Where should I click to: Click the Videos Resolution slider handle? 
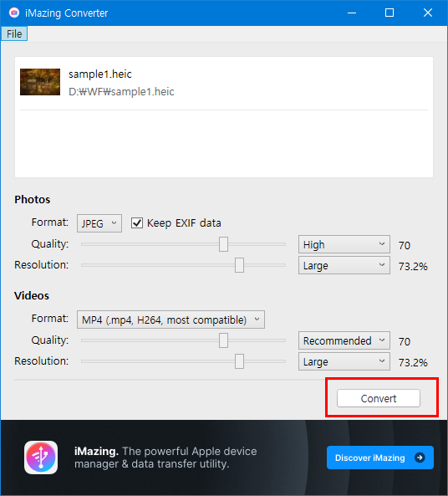(239, 361)
